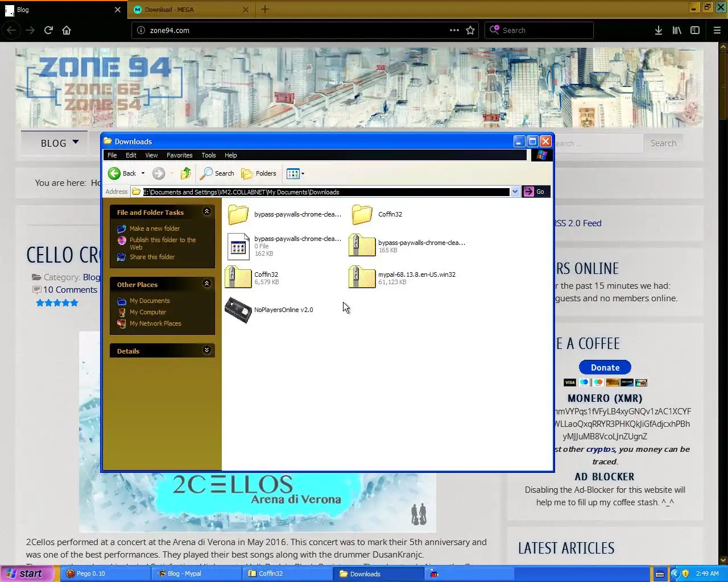The height and width of the screenshot is (582, 728).
Task: Open browser hamburger menu
Action: [717, 30]
